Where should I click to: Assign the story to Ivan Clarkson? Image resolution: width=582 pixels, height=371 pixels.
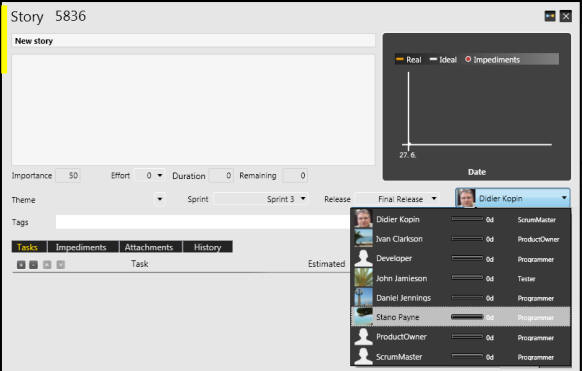(x=460, y=239)
